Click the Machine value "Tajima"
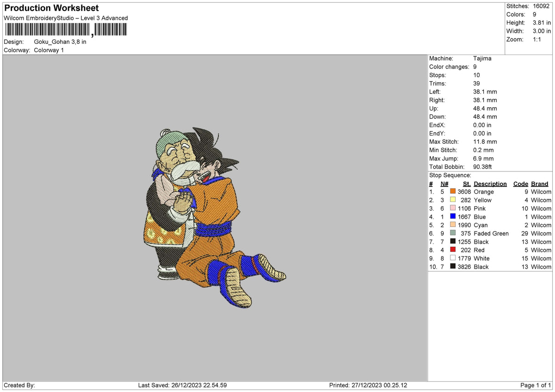The width and height of the screenshot is (555, 392). (x=482, y=58)
